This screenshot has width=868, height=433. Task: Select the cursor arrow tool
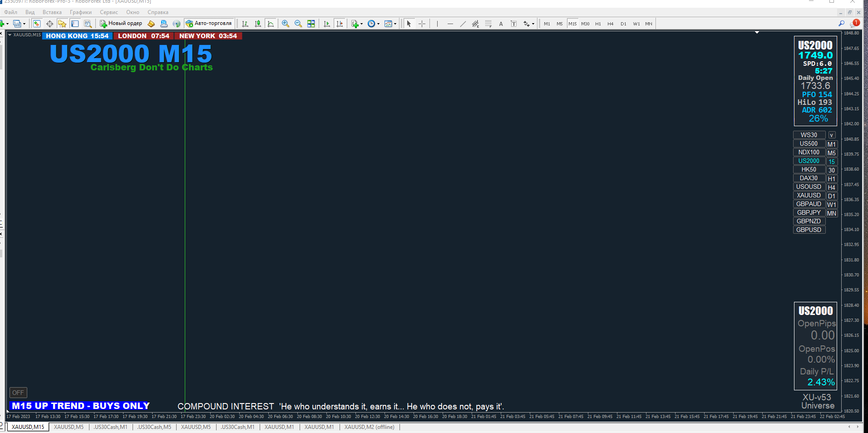point(409,24)
